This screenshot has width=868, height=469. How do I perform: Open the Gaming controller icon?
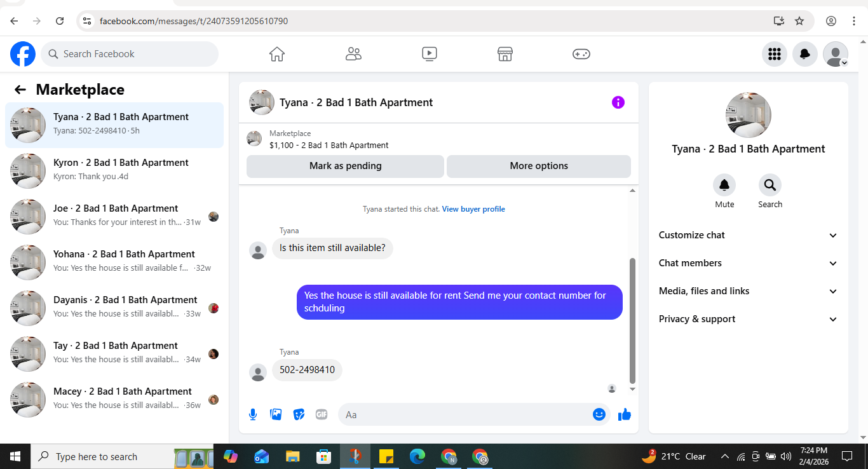pyautogui.click(x=581, y=54)
